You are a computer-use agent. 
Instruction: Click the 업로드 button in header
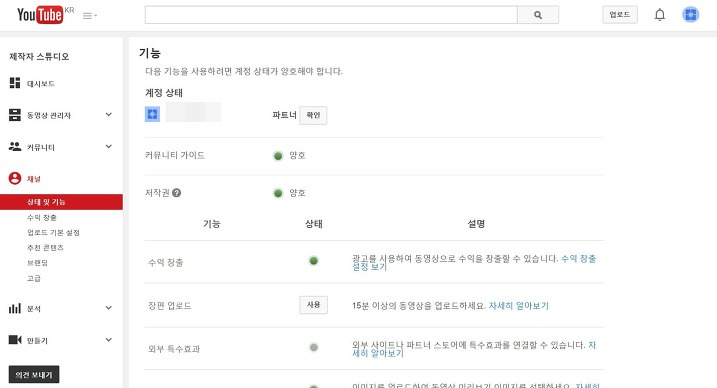point(620,15)
